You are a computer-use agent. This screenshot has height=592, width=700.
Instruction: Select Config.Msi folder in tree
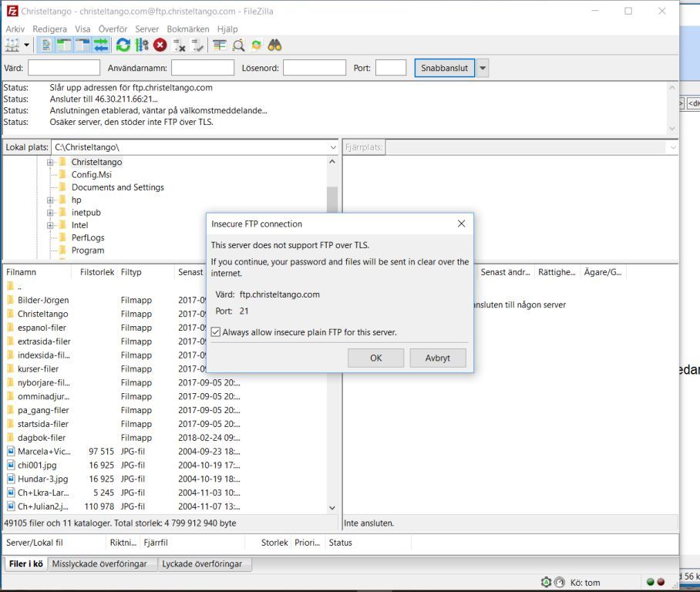tap(91, 174)
